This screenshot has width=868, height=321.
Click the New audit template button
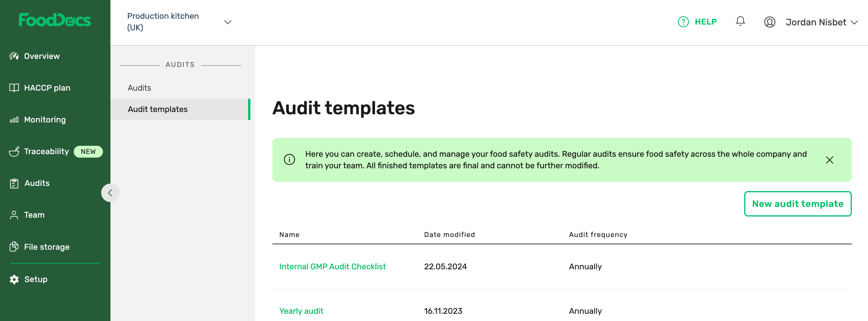coord(797,204)
